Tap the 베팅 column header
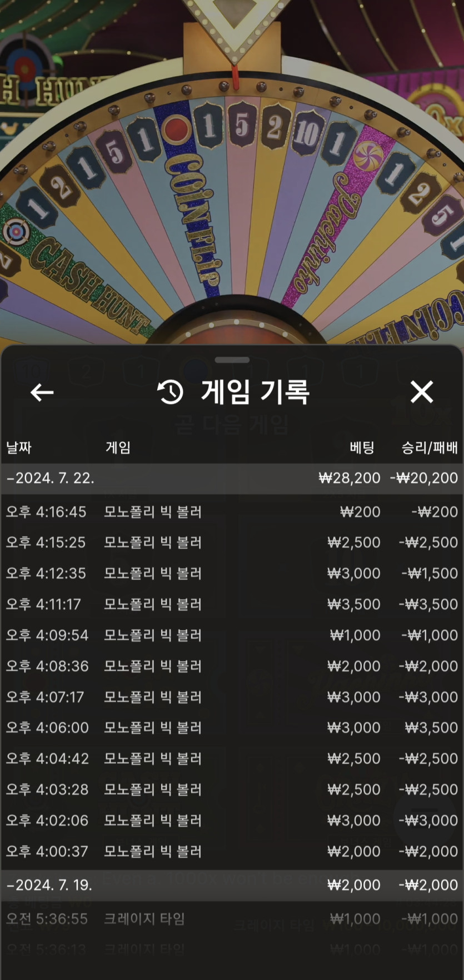Viewport: 464px width, 980px height. coord(362,447)
